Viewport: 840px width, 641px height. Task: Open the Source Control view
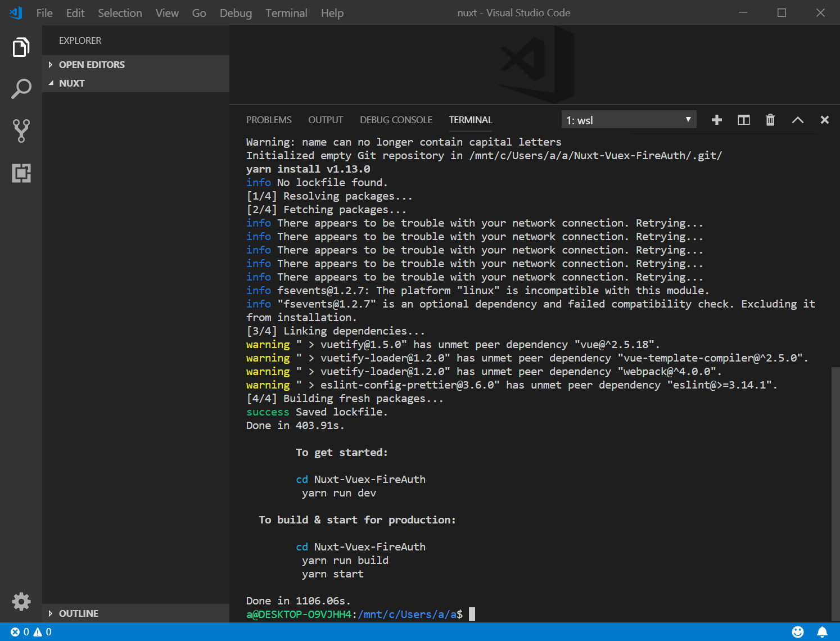(21, 130)
